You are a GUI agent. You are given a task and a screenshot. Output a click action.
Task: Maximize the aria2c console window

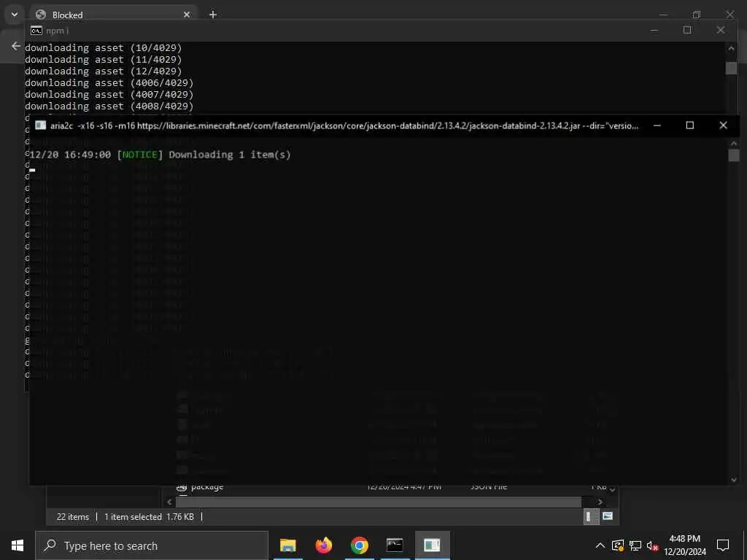[690, 125]
